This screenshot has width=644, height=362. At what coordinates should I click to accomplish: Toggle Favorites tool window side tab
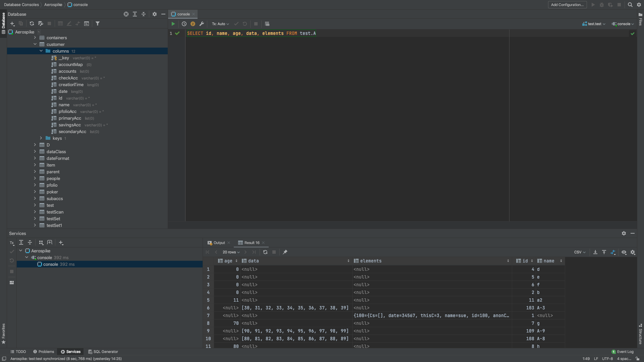pyautogui.click(x=3, y=334)
